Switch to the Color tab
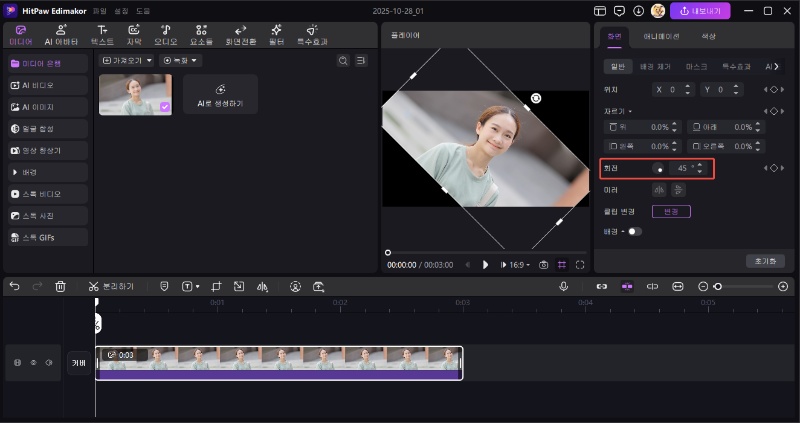 coord(708,36)
